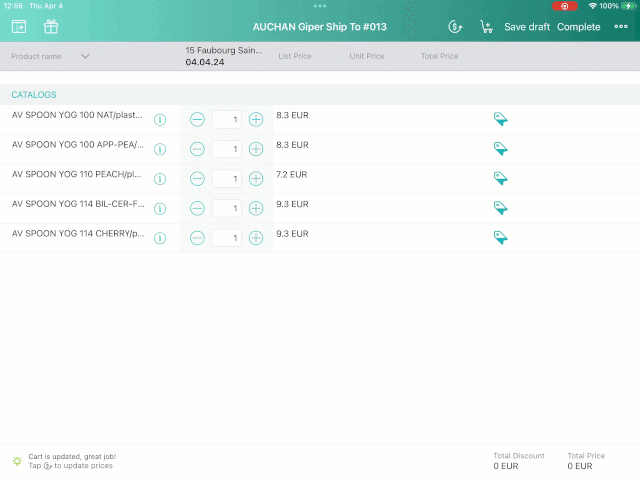This screenshot has height=480, width=640.
Task: Increase quantity of YOG 114 BIL-CER
Action: point(256,209)
